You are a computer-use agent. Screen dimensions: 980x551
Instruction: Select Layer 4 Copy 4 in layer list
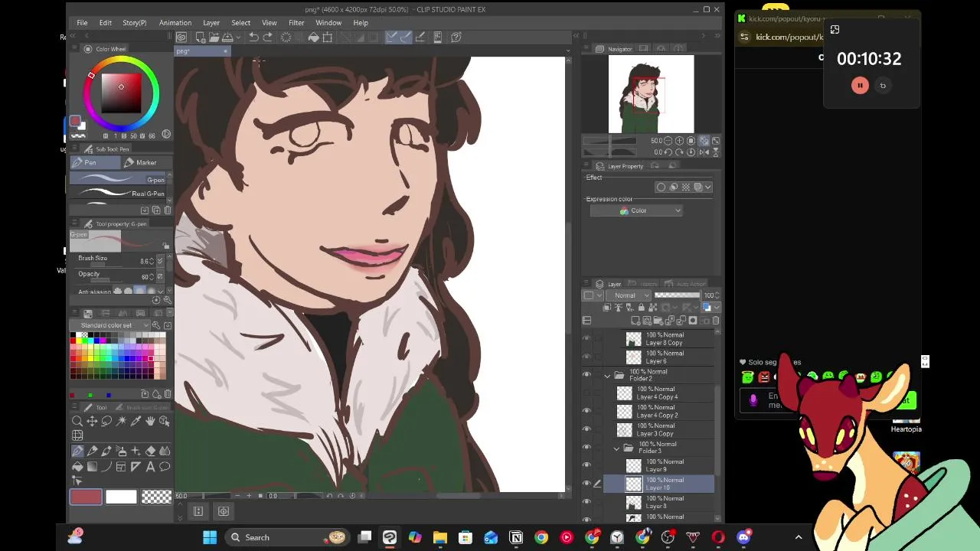[x=665, y=393]
